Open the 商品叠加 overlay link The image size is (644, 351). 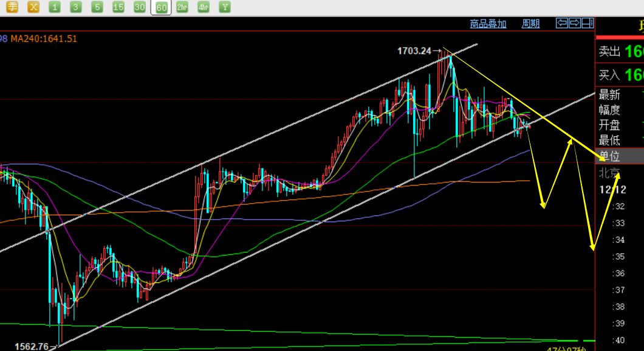488,24
